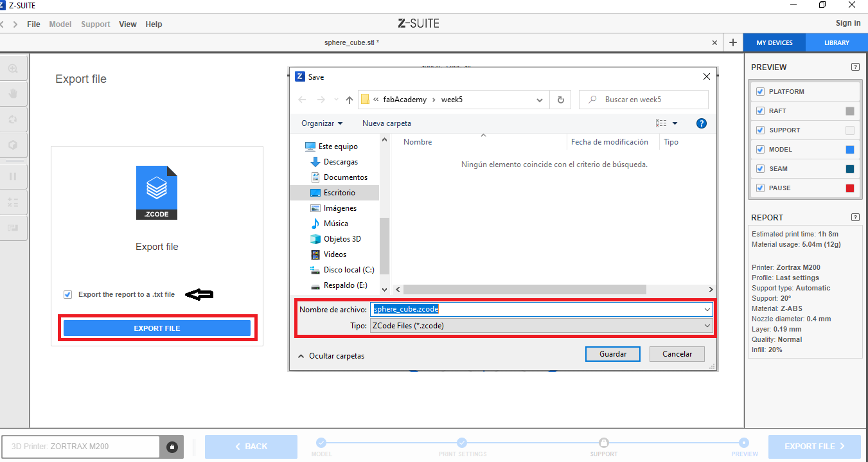Click the MODEL blue color swatch

pyautogui.click(x=850, y=150)
